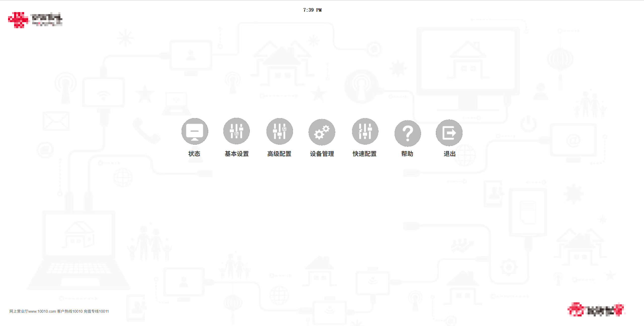The image size is (644, 326).
Task: Click the 设备管理 gears icon
Action: click(322, 132)
